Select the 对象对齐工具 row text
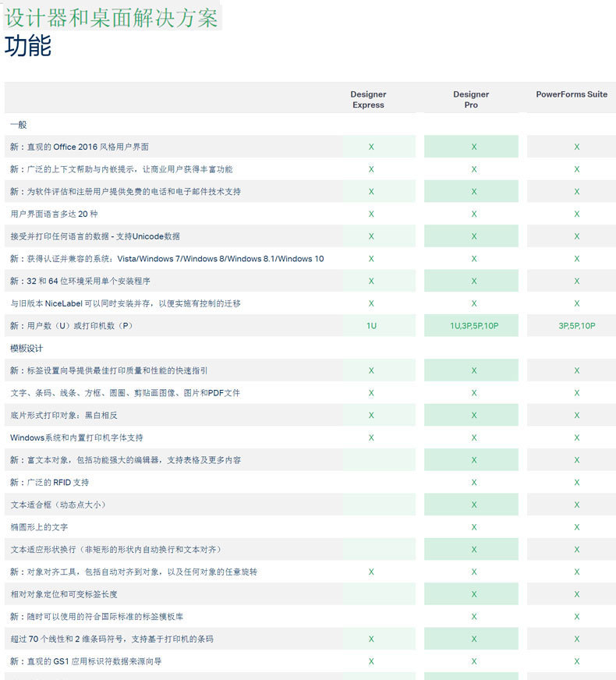Viewport: 616px width, 680px height. click(x=133, y=572)
